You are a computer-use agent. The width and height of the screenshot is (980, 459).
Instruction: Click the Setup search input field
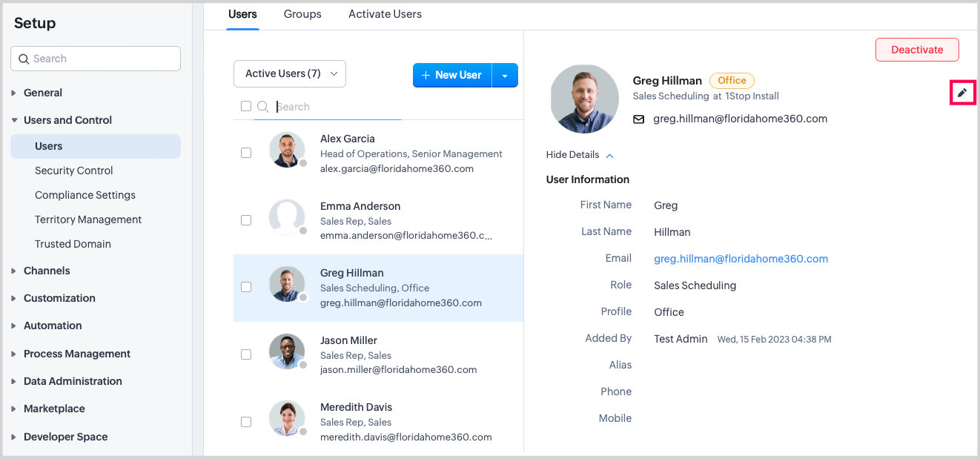96,59
